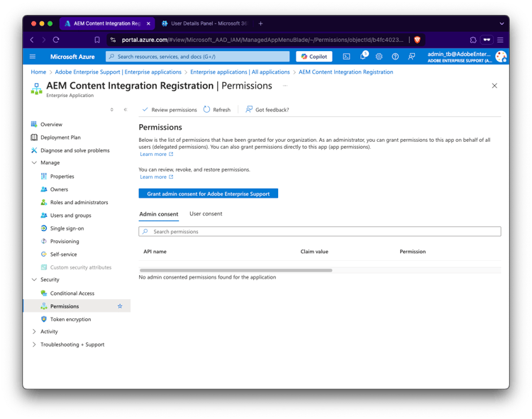
Task: Open Adobe Enterprise Support breadcrumb
Action: [x=118, y=72]
